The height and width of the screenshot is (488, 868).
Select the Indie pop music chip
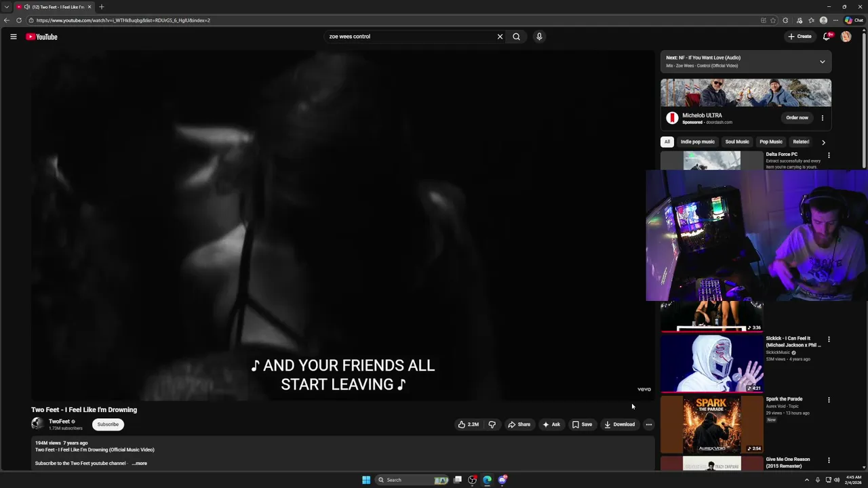pyautogui.click(x=698, y=142)
